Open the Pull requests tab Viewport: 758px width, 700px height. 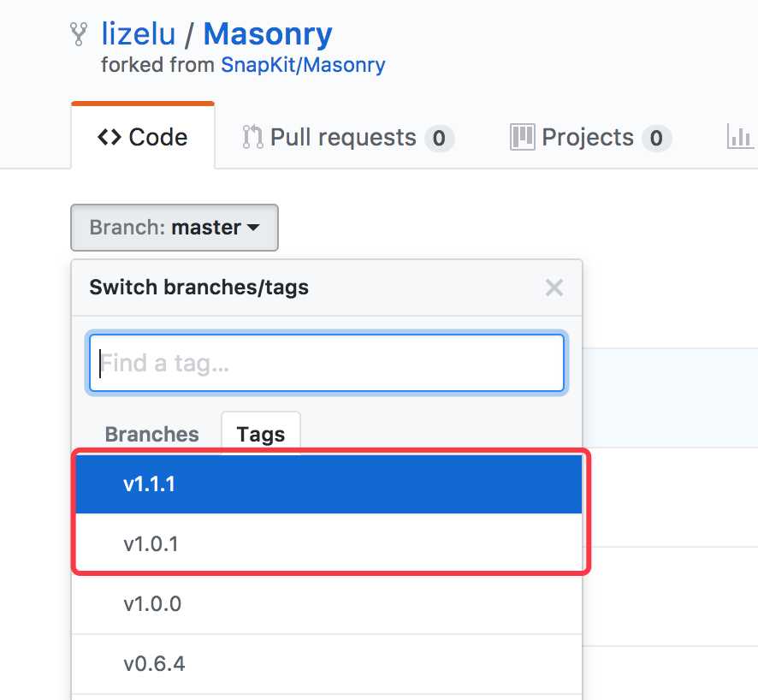pos(348,137)
